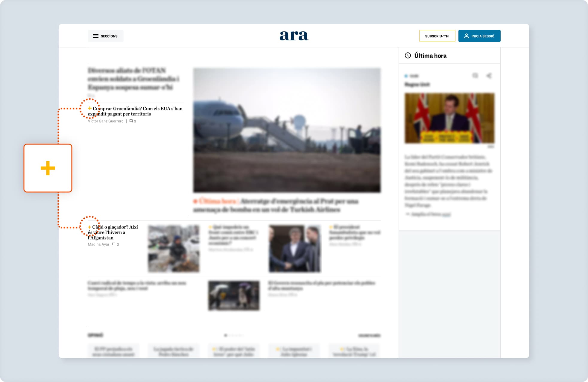The image size is (588, 382).
Task: Click the rainy umbrella street photo thumbnail
Action: click(x=234, y=295)
